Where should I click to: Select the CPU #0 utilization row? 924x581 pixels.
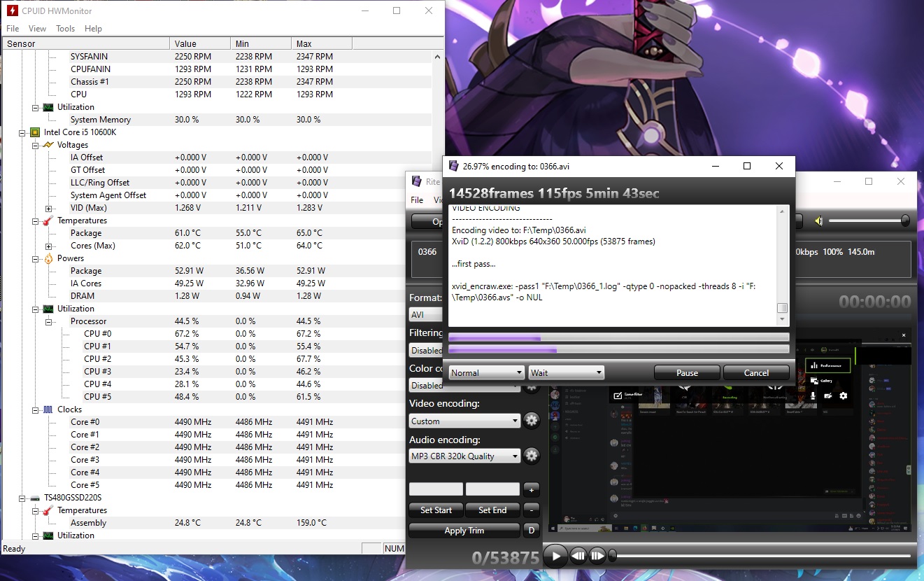coord(216,334)
